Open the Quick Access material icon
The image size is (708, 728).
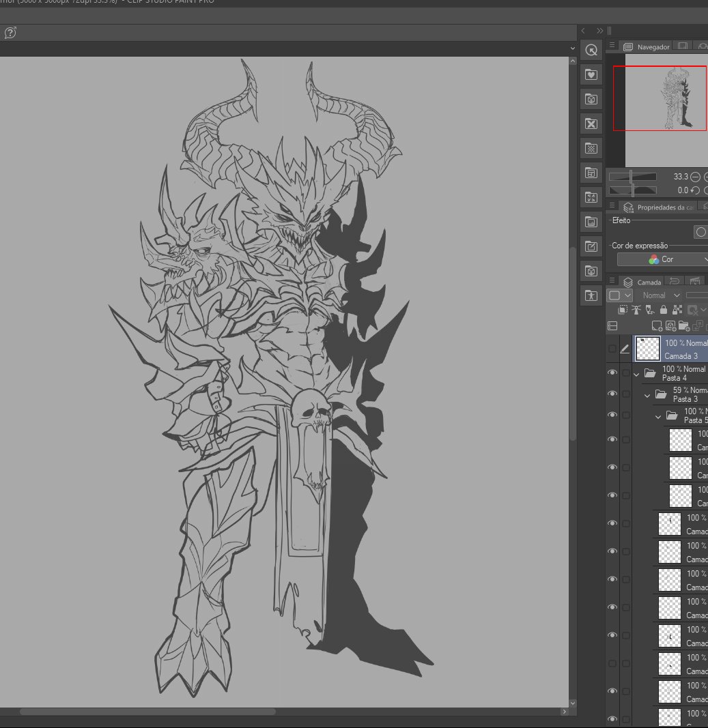(x=591, y=50)
